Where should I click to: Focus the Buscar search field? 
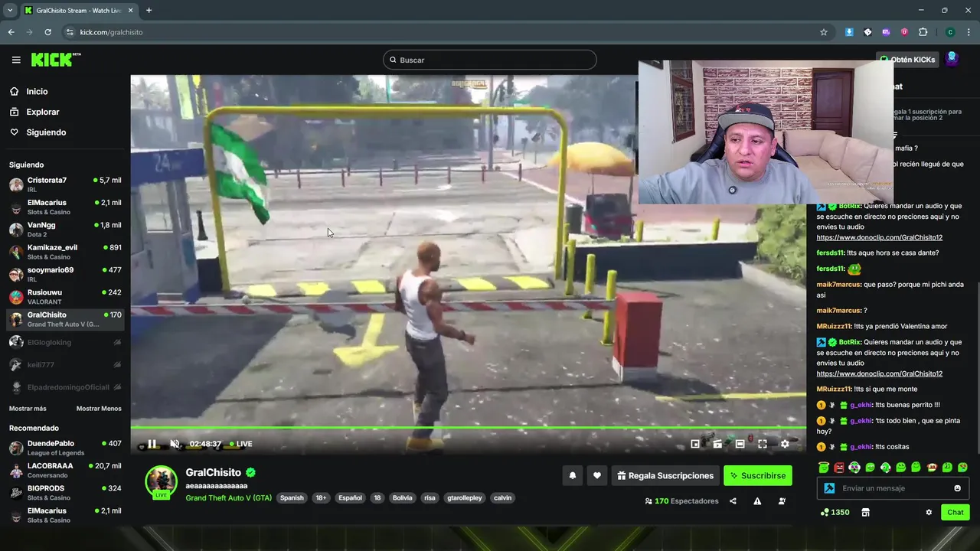489,60
